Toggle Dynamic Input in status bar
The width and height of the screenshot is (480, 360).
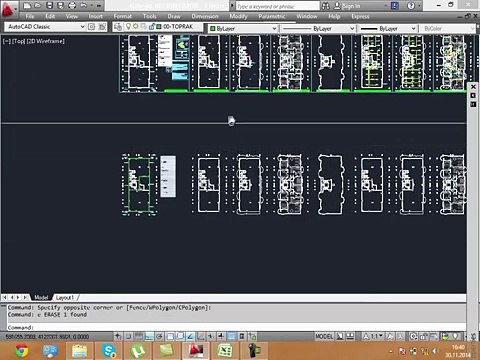pyautogui.click(x=211, y=336)
